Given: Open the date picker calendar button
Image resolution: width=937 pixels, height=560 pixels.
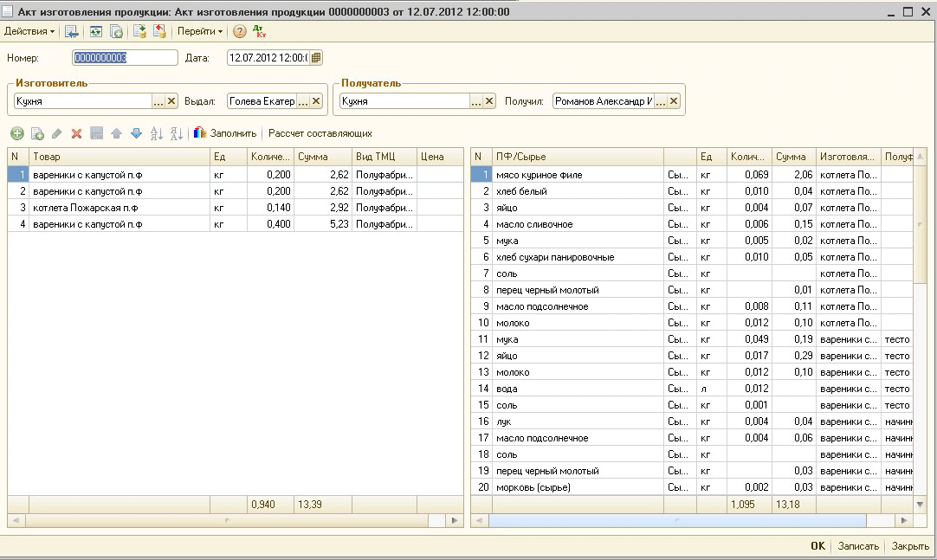Looking at the screenshot, I should pos(316,58).
